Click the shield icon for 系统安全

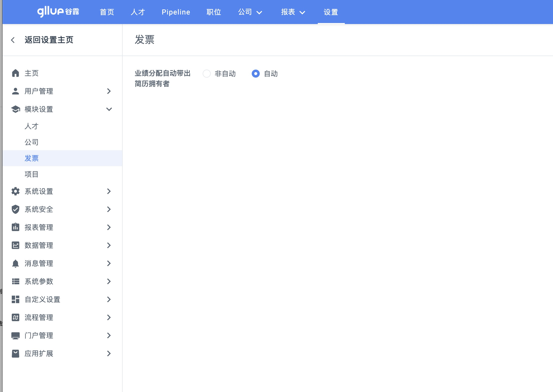click(x=16, y=209)
